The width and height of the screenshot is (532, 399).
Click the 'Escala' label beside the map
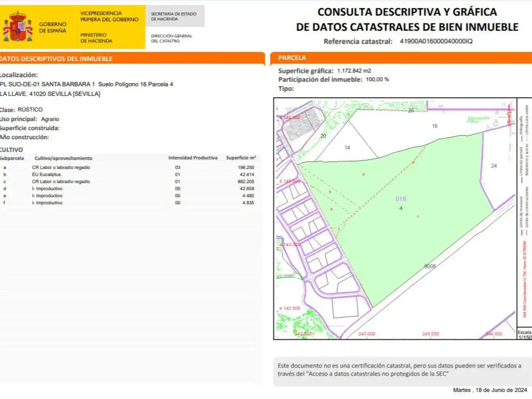coord(525,332)
